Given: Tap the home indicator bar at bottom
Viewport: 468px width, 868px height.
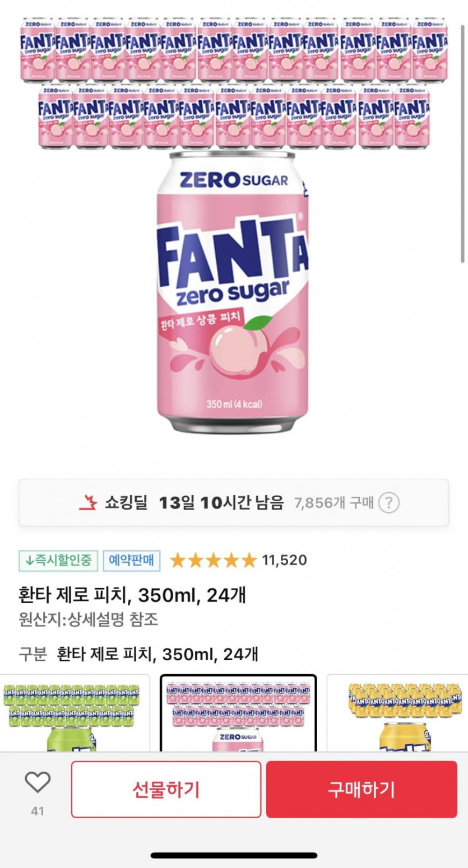Looking at the screenshot, I should pos(234,855).
